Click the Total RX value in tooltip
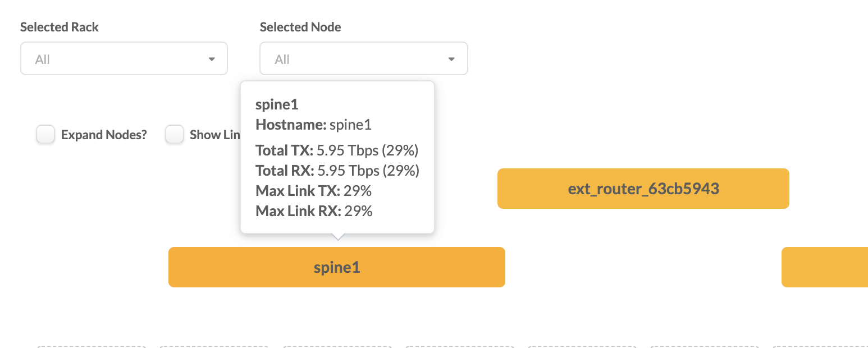The height and width of the screenshot is (348, 868). [368, 171]
